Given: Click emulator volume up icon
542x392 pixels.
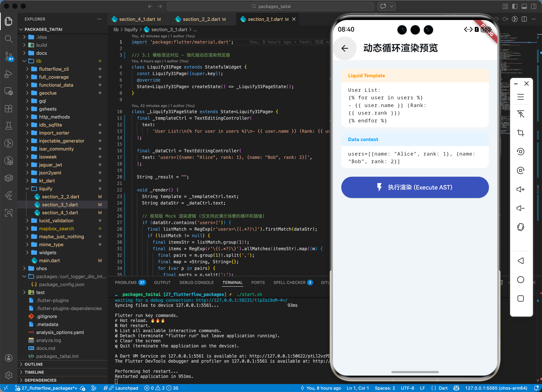Looking at the screenshot, I should click(520, 189).
